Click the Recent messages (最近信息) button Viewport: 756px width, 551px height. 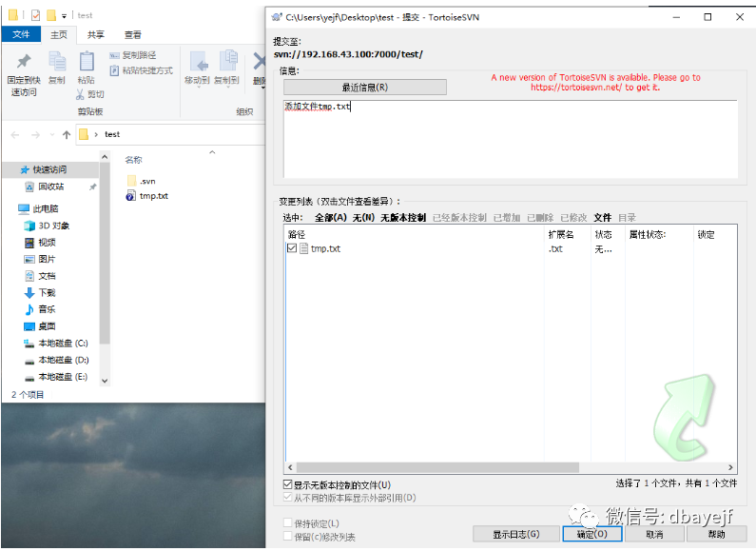point(365,88)
